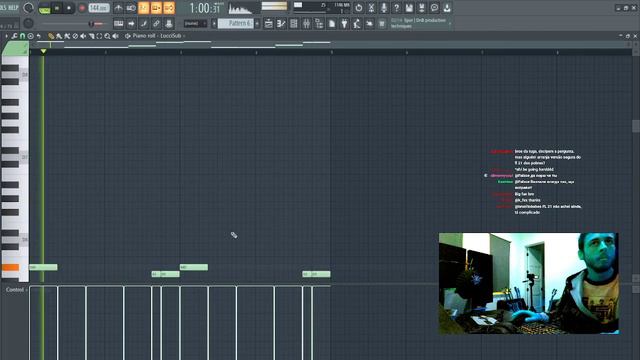Adjust the main volume knob

coord(28,8)
